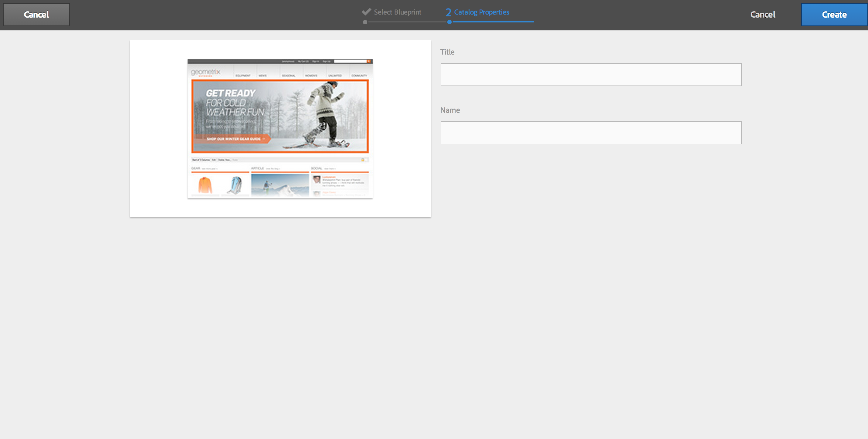
Task: Click the gray step dot under Select Blueprint
Action: pyautogui.click(x=365, y=22)
